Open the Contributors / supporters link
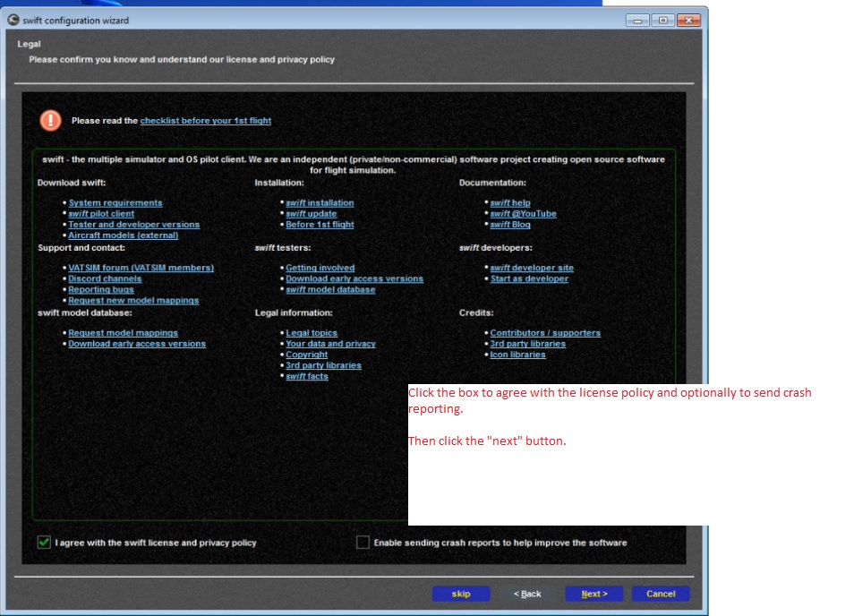The height and width of the screenshot is (616, 854). click(x=545, y=333)
